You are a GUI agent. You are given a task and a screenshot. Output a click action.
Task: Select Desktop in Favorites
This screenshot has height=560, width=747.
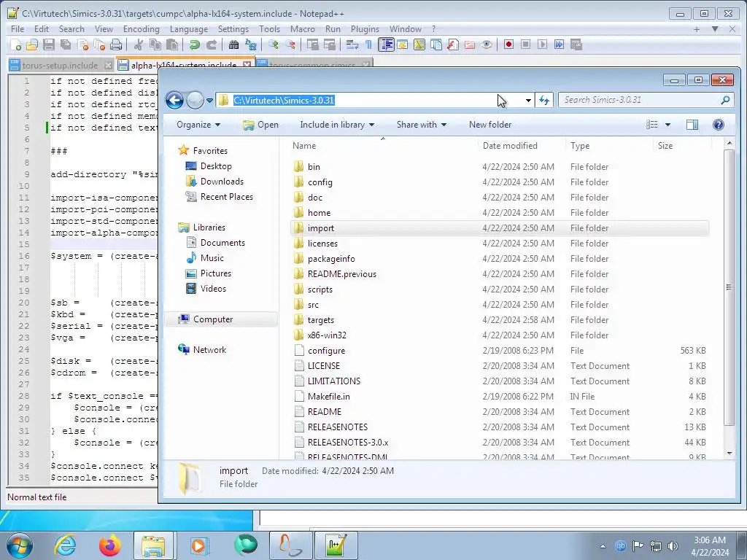click(x=216, y=166)
